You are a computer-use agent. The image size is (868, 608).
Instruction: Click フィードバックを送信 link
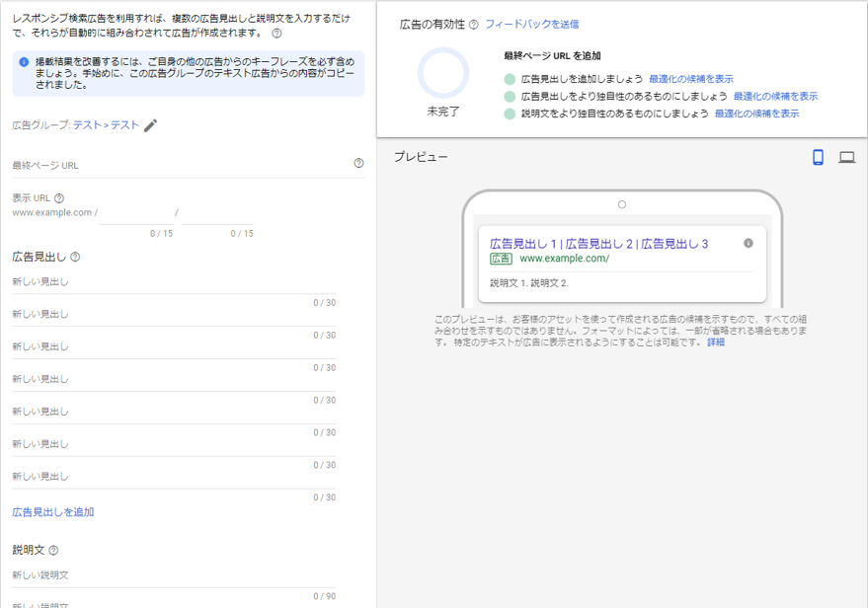[532, 25]
